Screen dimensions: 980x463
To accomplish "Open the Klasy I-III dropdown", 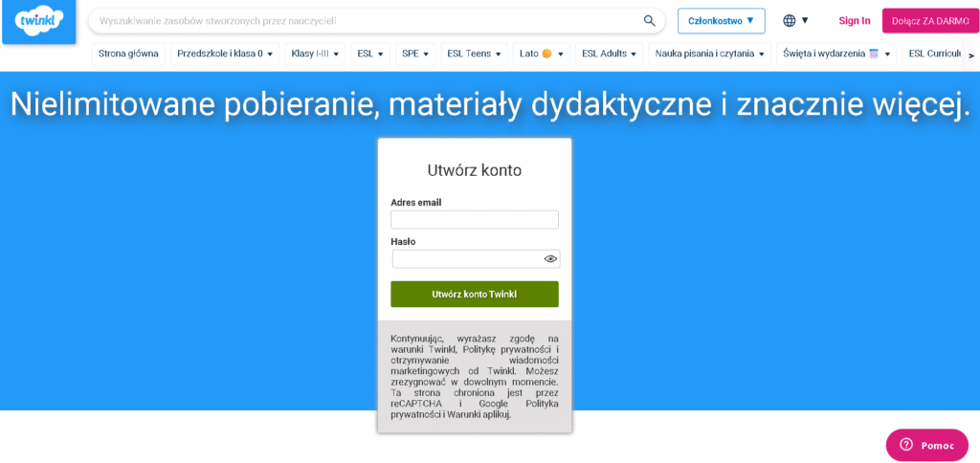I will [315, 54].
